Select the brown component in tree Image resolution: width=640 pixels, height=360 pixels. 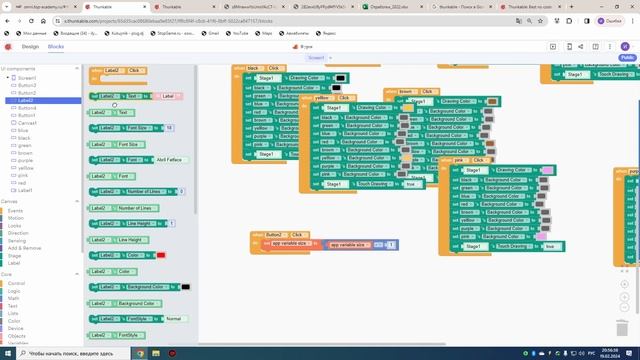(25, 153)
